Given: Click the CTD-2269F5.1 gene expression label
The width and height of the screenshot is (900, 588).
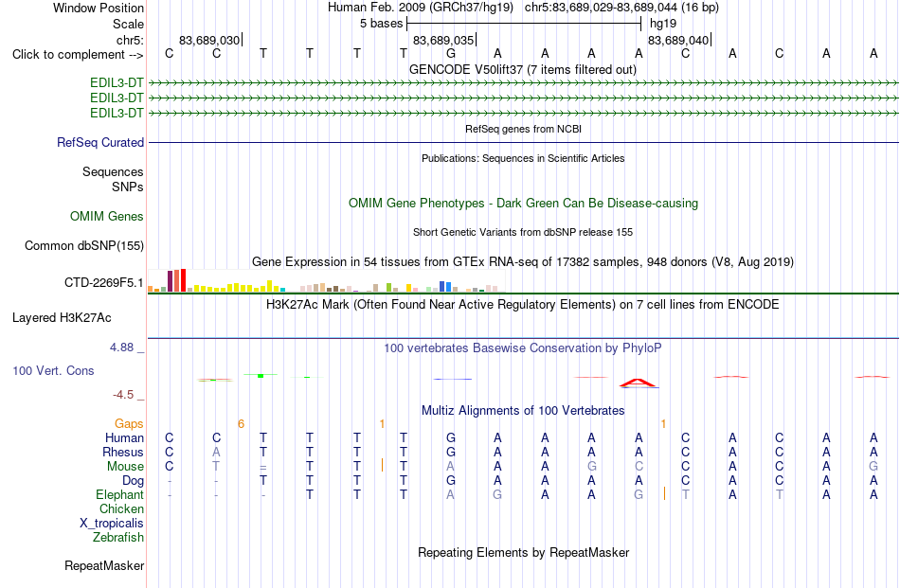Looking at the screenshot, I should pyautogui.click(x=103, y=282).
